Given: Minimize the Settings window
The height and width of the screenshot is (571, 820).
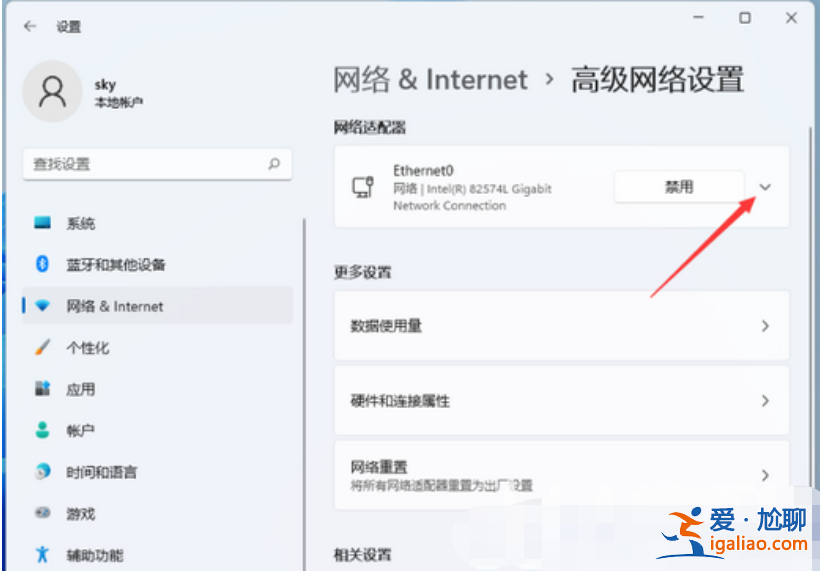Looking at the screenshot, I should (x=698, y=18).
